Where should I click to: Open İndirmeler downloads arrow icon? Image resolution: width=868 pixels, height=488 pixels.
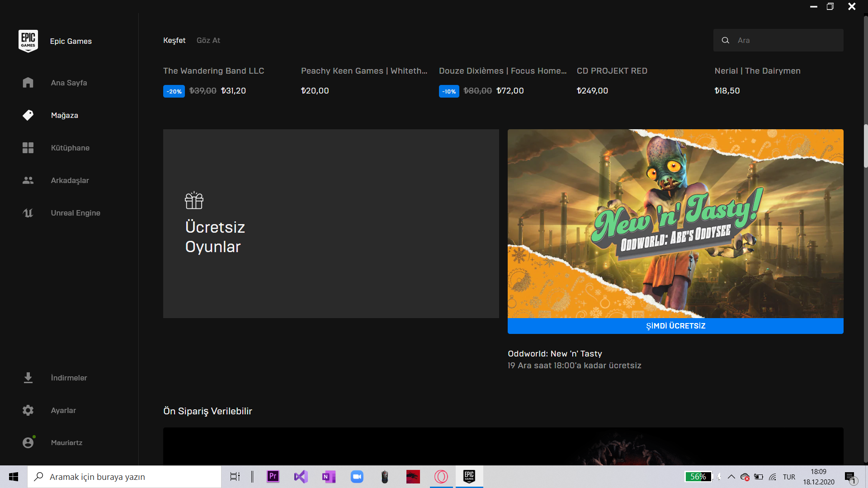[x=28, y=378]
